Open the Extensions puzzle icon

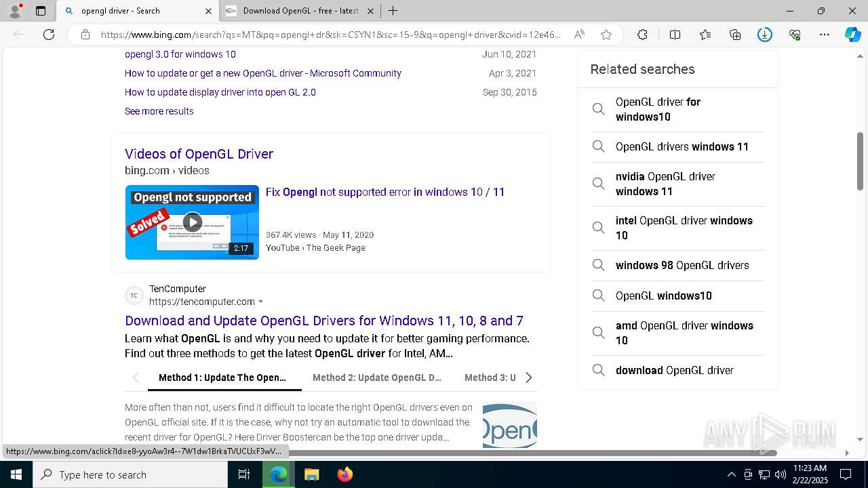(x=642, y=35)
